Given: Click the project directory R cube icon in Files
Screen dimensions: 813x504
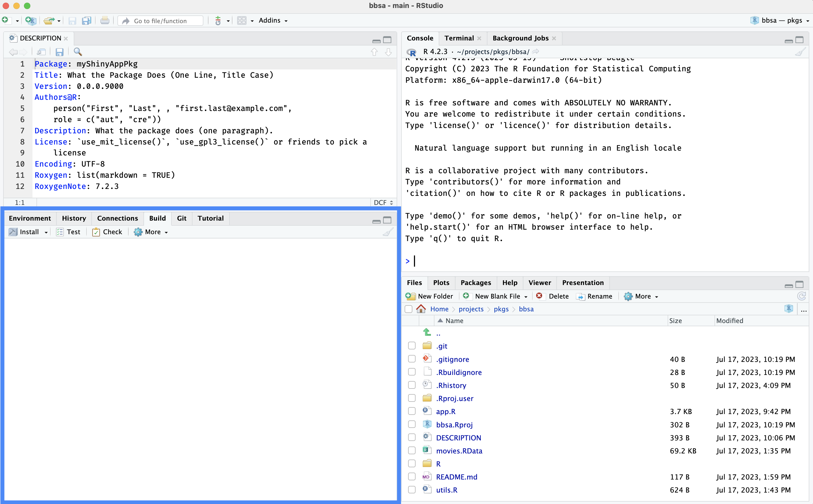Looking at the screenshot, I should point(789,309).
